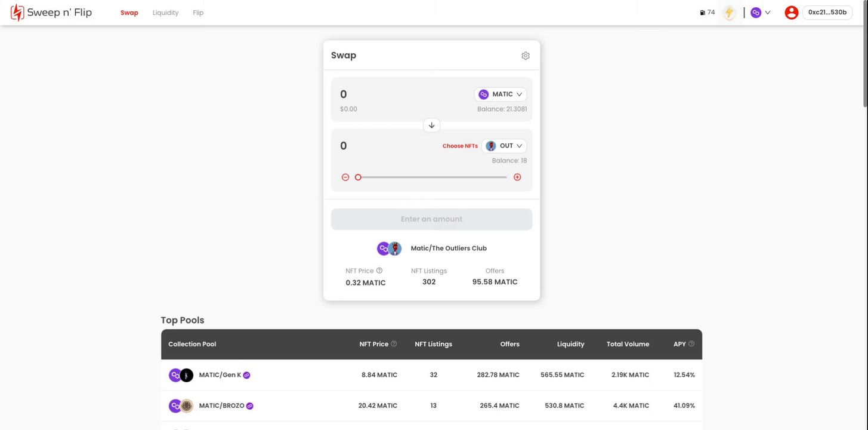Click the 95.58 MATIC offers value
The width and height of the screenshot is (868, 430).
coord(495,282)
